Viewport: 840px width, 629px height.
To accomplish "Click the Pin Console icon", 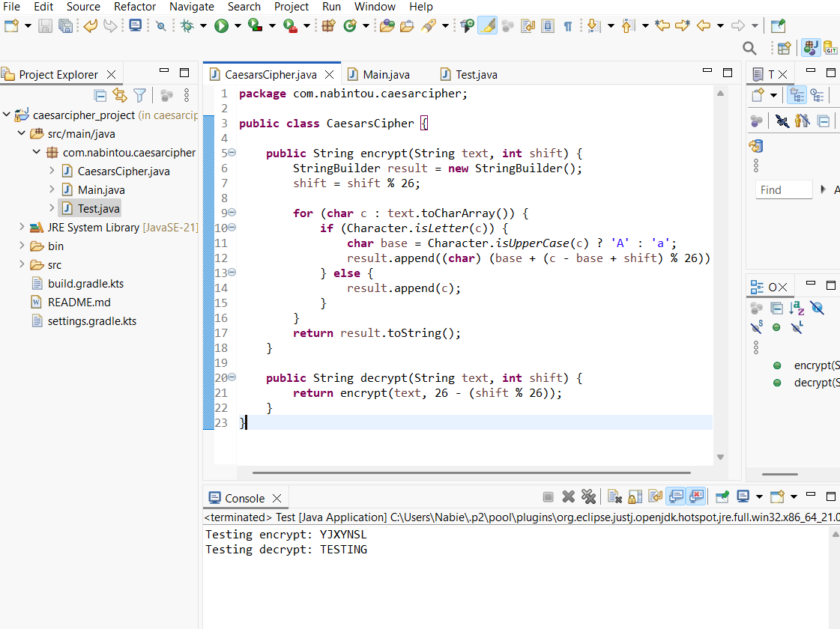I will (x=722, y=497).
